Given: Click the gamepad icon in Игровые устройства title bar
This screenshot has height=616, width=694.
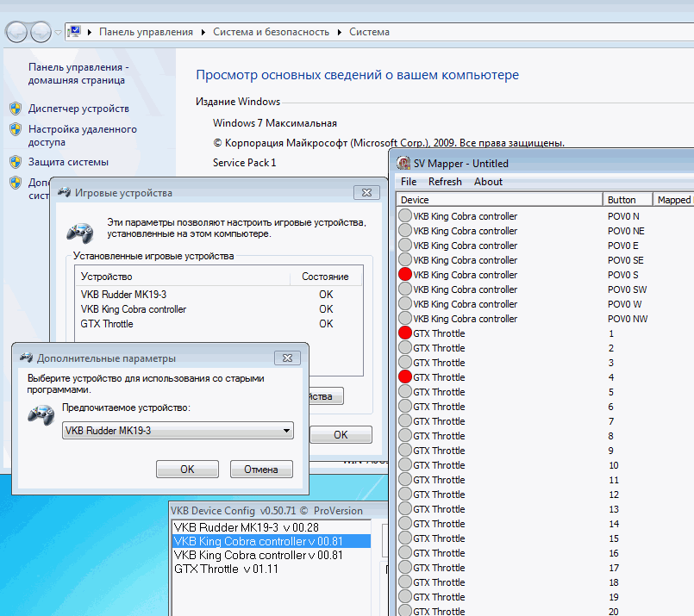Looking at the screenshot, I should pyautogui.click(x=64, y=192).
